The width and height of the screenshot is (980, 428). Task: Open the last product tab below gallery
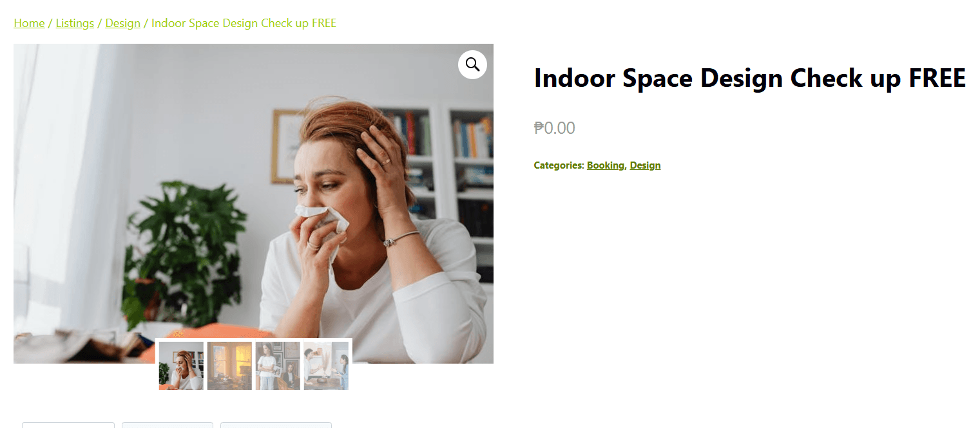click(x=276, y=425)
